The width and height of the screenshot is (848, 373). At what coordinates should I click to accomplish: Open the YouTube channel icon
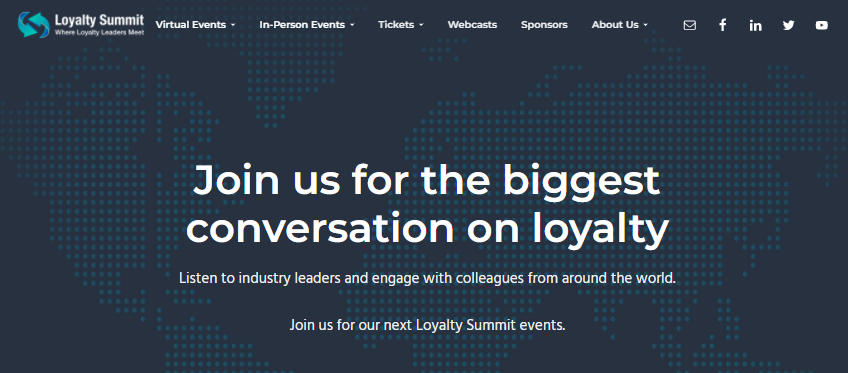pos(822,25)
